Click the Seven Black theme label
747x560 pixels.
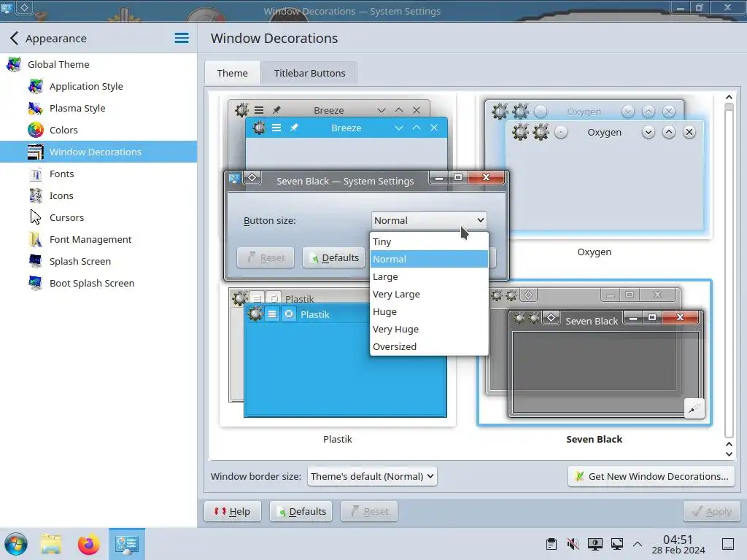tap(594, 439)
